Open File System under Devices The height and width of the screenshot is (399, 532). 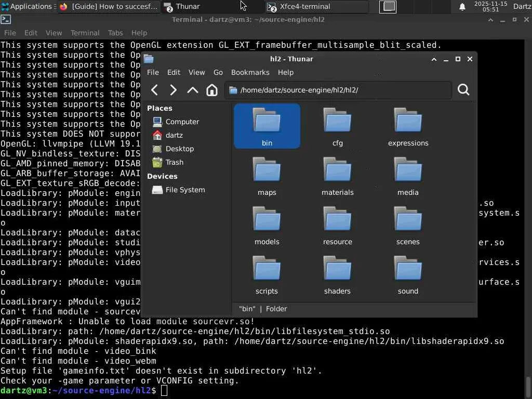click(x=179, y=190)
